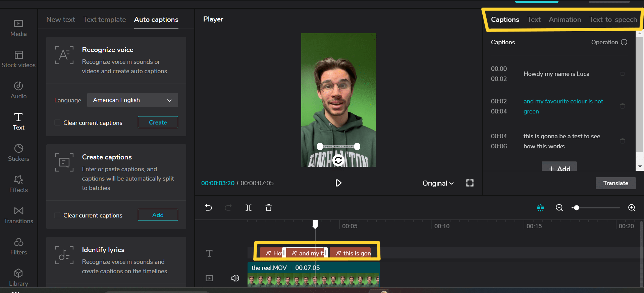
Task: Click the undo arrow icon
Action: point(209,208)
